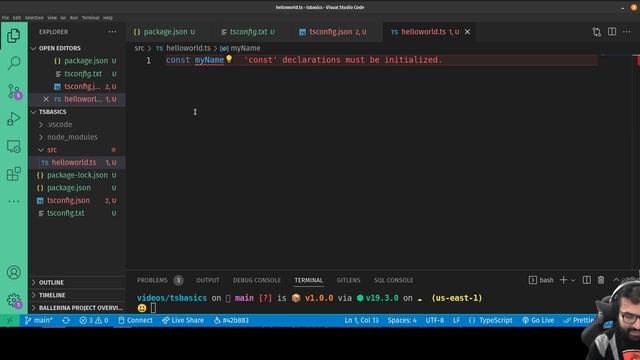Open the GitLens panel tab

coord(348,280)
